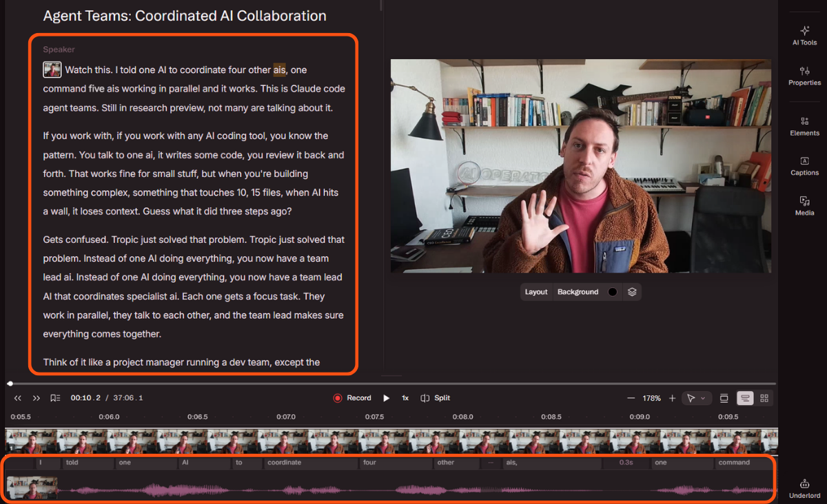The height and width of the screenshot is (504, 827).
Task: Zoom in the timeline with plus
Action: [x=672, y=398]
